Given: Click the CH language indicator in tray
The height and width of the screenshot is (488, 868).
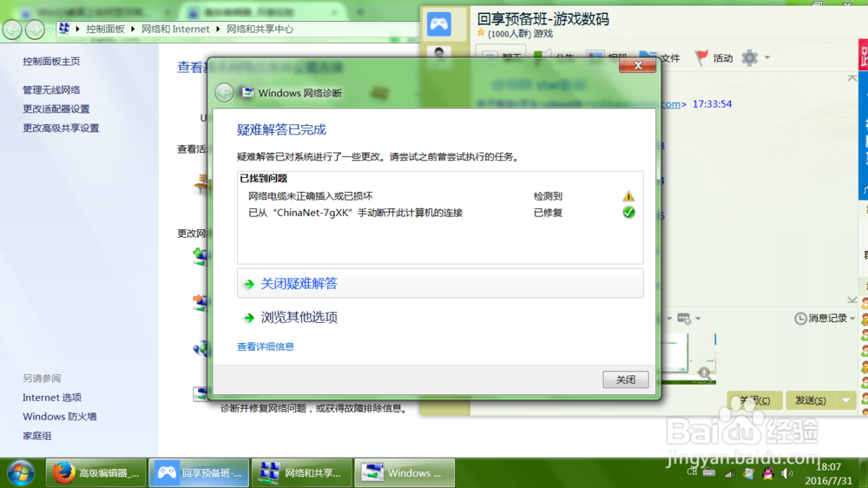Looking at the screenshot, I should 692,472.
